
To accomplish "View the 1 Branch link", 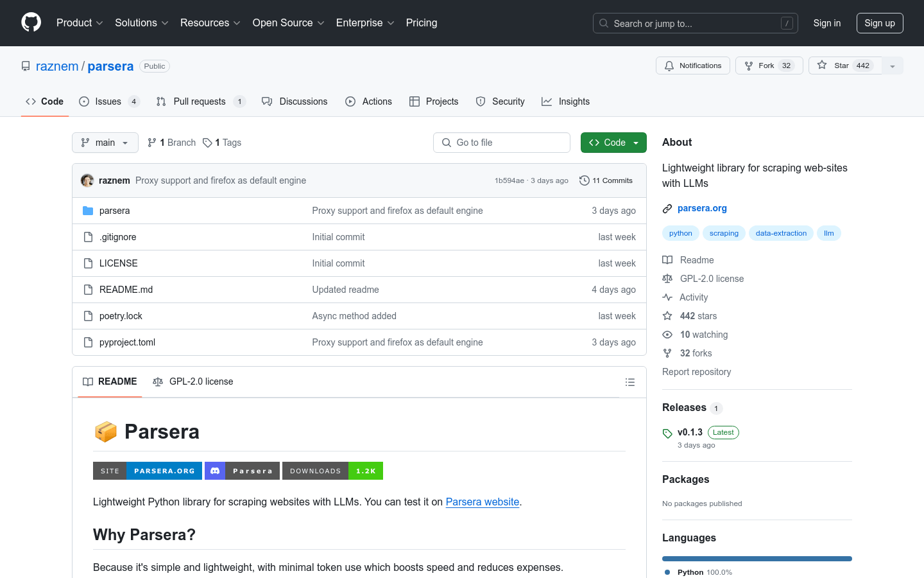I will 171,143.
